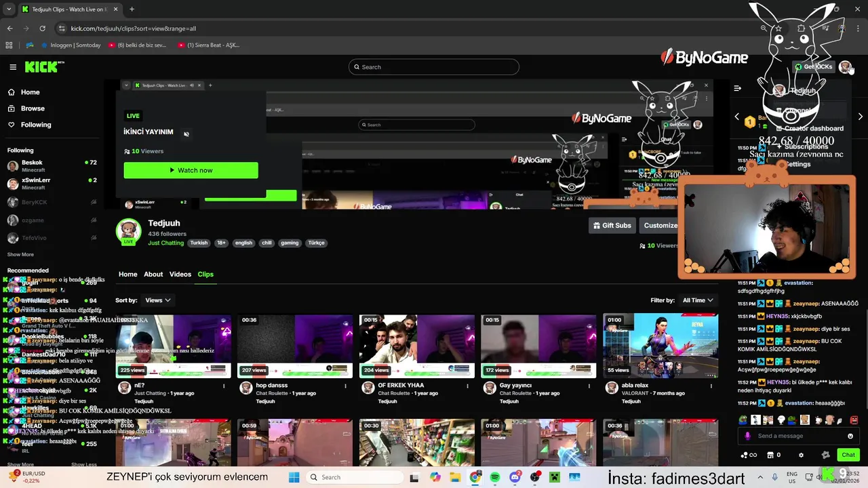Open the tab search dropdown
The image size is (868, 488).
9,9
